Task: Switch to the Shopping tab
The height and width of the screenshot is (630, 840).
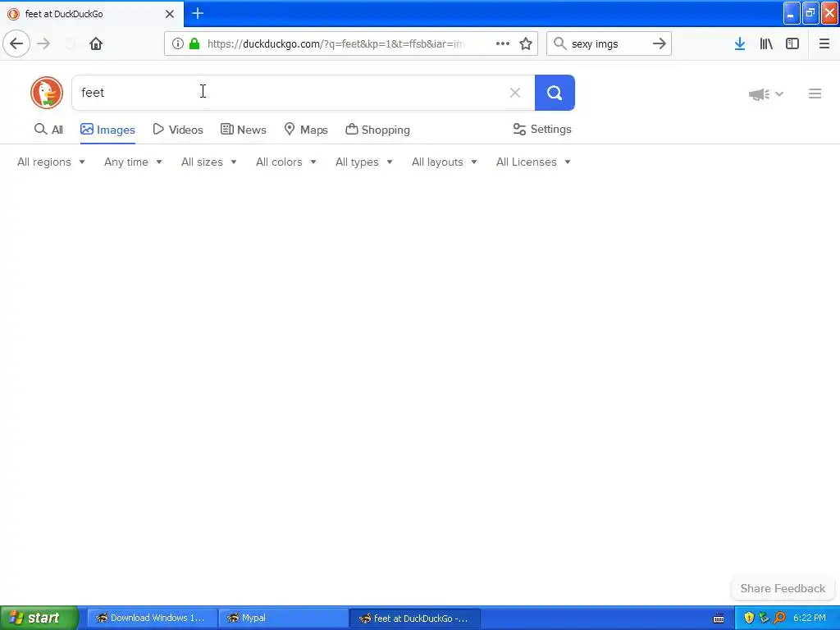Action: pyautogui.click(x=377, y=130)
